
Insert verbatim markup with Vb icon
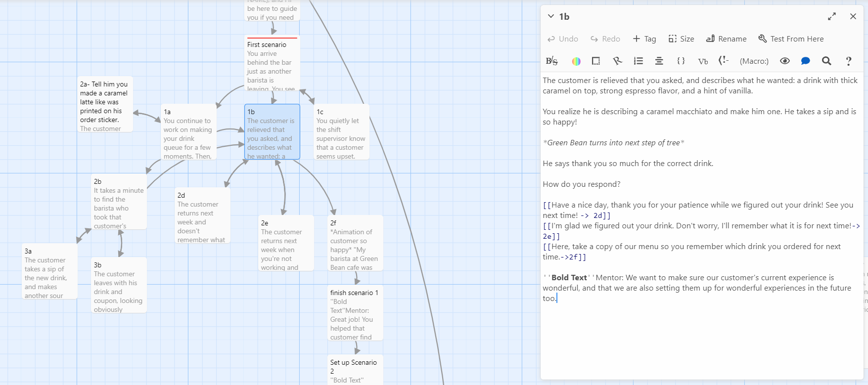[703, 61]
